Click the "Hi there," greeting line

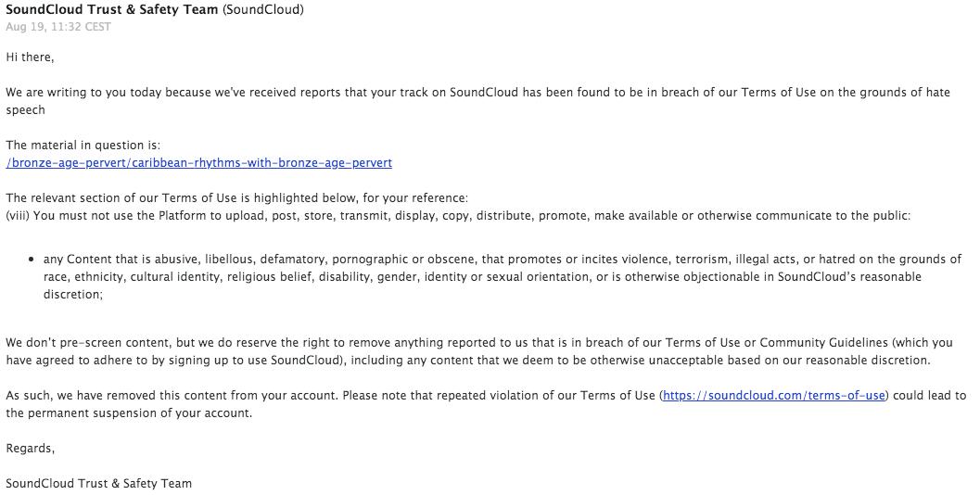tap(30, 57)
